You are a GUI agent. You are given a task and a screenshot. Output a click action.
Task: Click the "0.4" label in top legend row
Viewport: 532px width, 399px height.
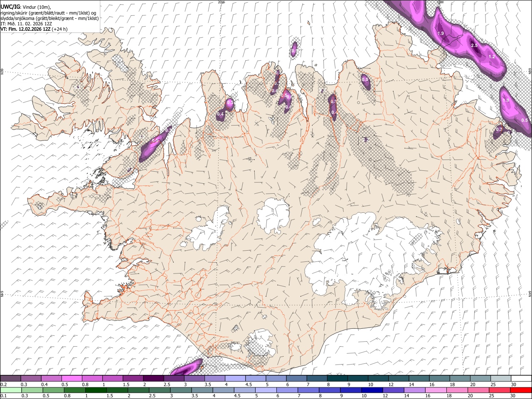pyautogui.click(x=44, y=384)
